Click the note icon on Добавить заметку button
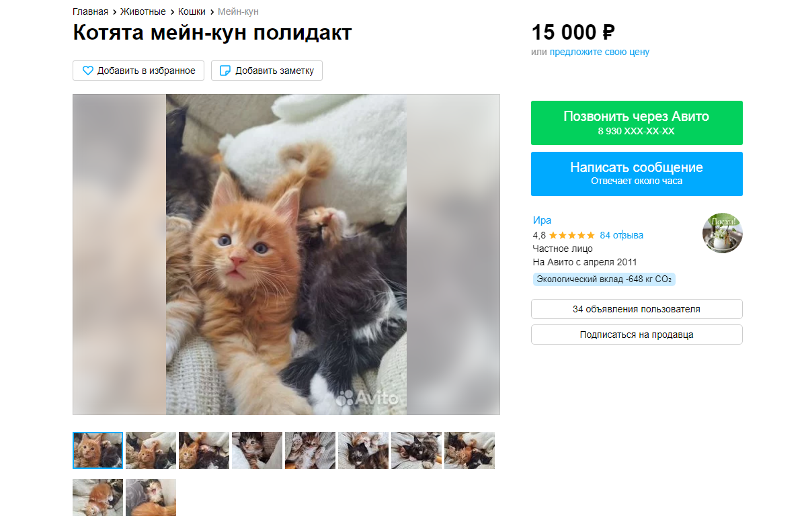Image resolution: width=806 pixels, height=532 pixels. coord(224,70)
